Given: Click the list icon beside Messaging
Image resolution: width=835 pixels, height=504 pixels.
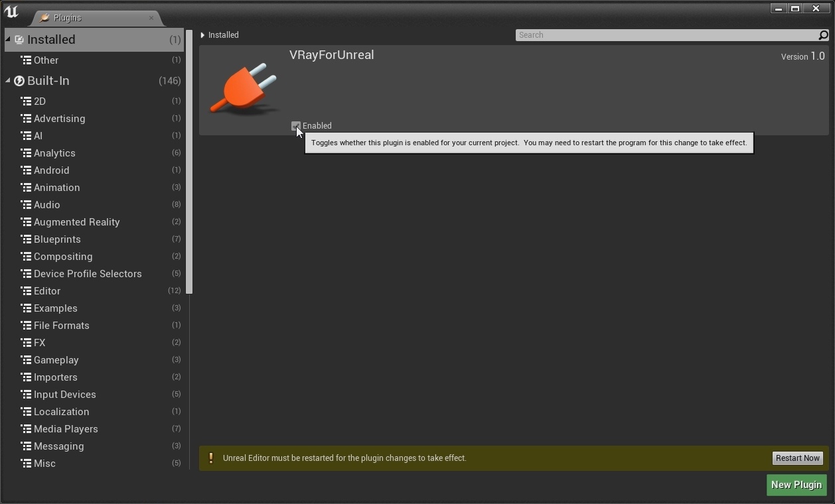Looking at the screenshot, I should click(26, 446).
